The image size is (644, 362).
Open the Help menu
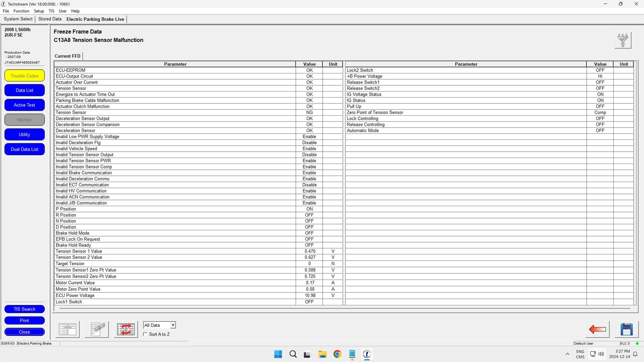[x=75, y=11]
